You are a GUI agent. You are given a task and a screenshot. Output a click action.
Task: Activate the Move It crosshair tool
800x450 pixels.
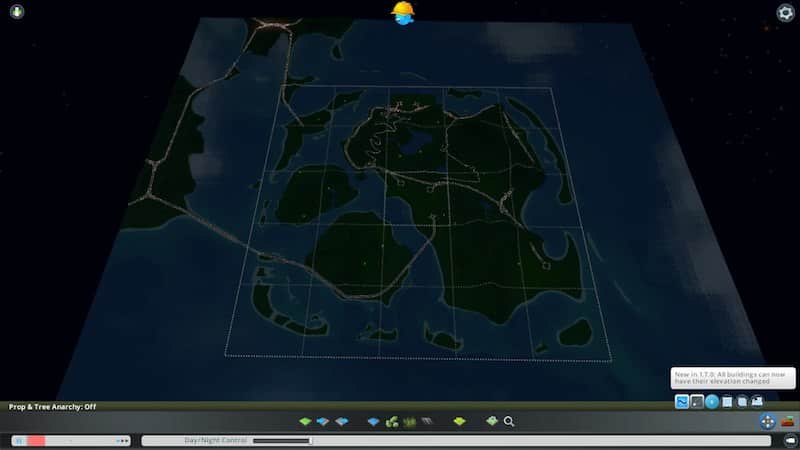click(767, 422)
